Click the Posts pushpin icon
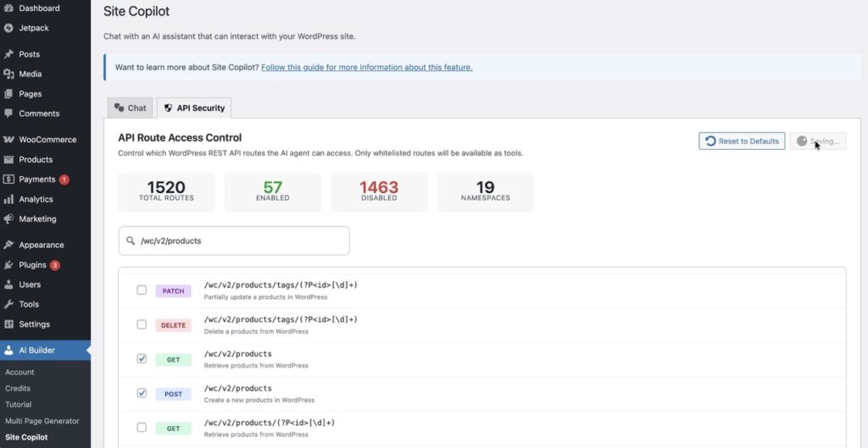The height and width of the screenshot is (448, 868). [8, 54]
